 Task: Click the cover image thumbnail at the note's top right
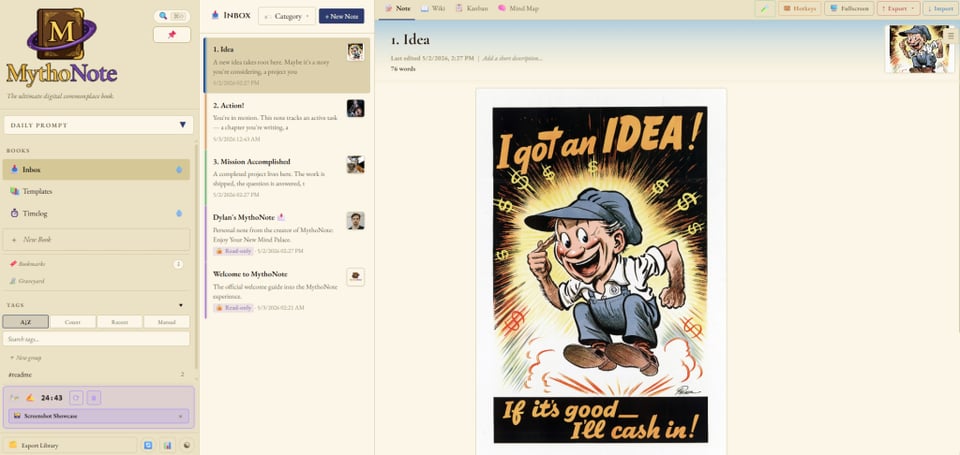[919, 49]
